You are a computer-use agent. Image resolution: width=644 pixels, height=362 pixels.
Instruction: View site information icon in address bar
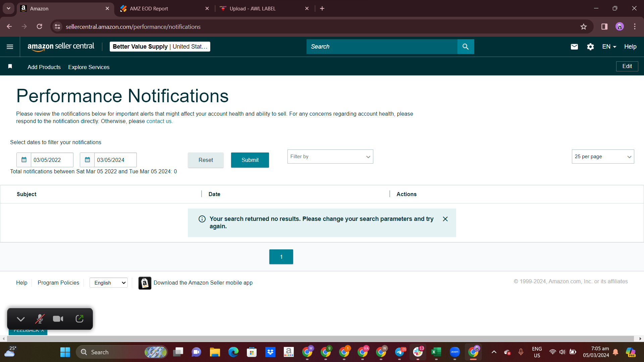click(58, 26)
